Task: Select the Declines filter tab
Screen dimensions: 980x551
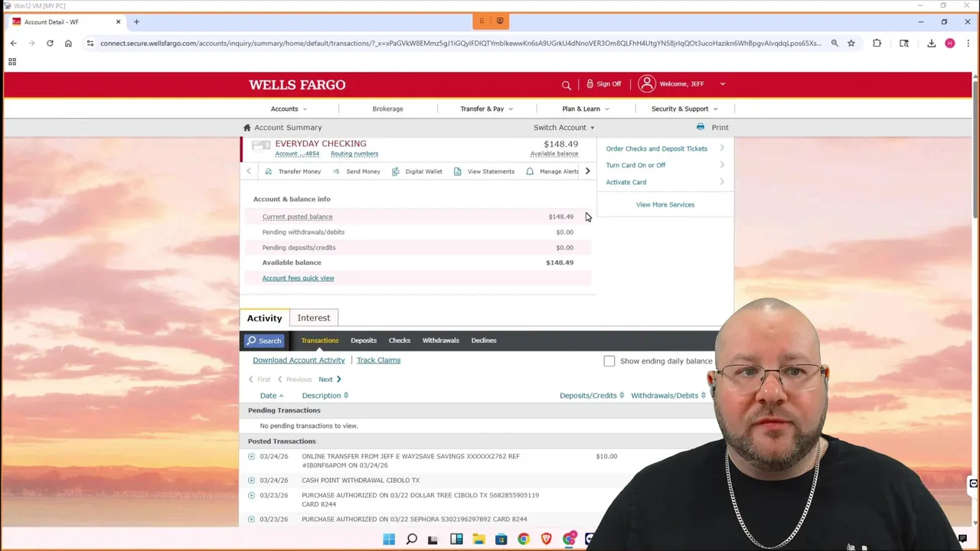Action: pos(484,341)
